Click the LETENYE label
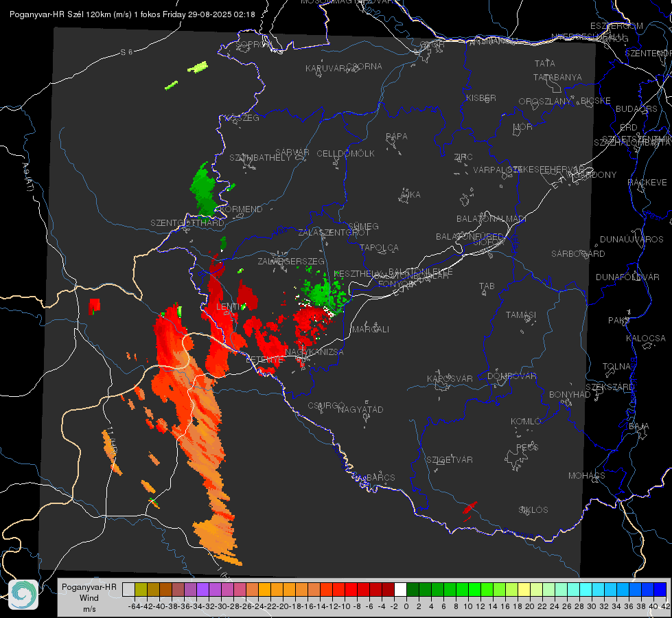Screen dimensions: 672x618 (x=264, y=359)
